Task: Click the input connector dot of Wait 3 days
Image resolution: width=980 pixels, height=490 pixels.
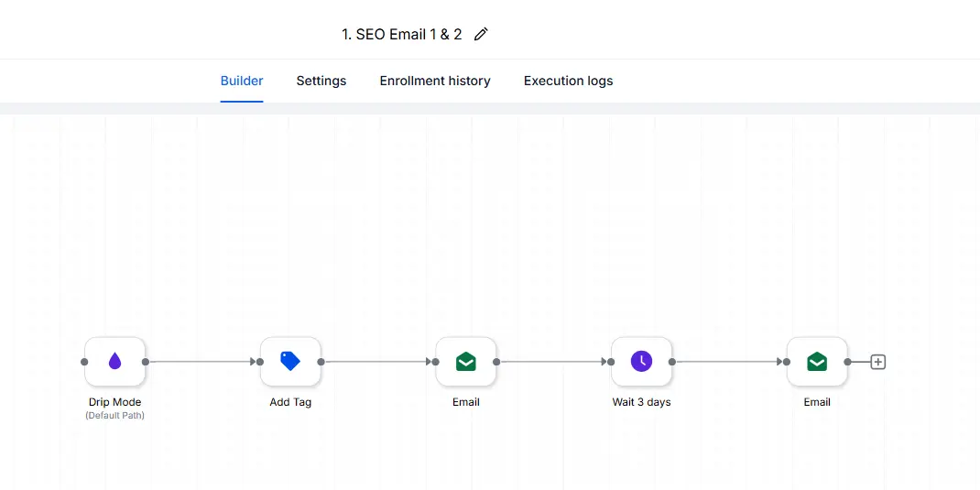Action: click(x=611, y=362)
